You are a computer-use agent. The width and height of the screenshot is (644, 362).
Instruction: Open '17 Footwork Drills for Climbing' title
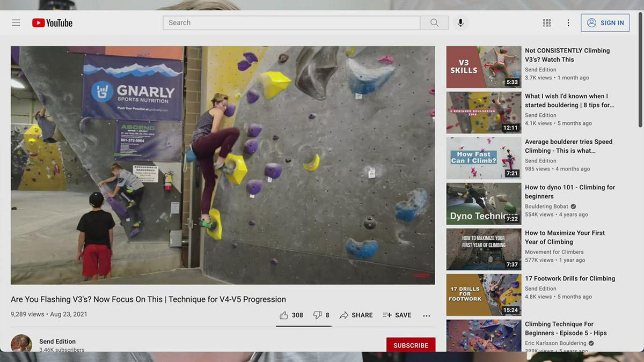(x=570, y=278)
